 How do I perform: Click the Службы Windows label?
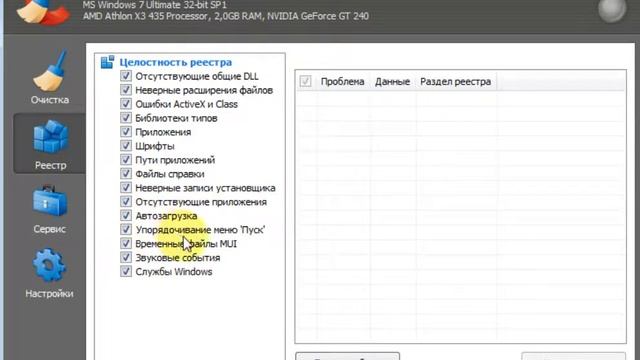[x=174, y=272]
